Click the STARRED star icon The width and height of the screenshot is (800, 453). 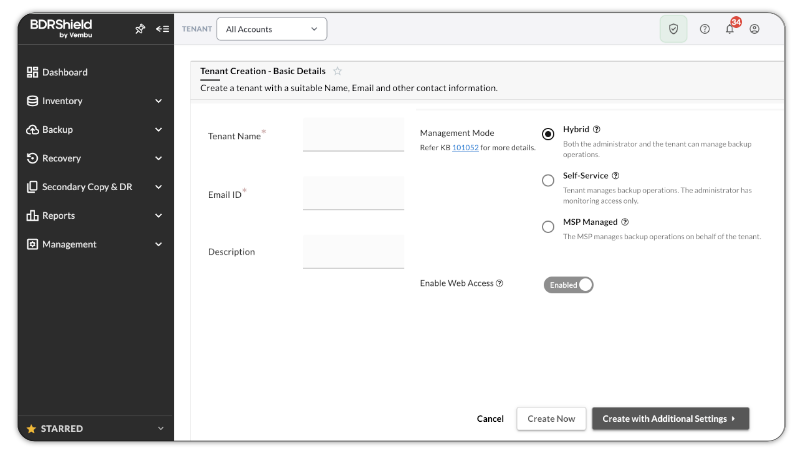click(31, 429)
